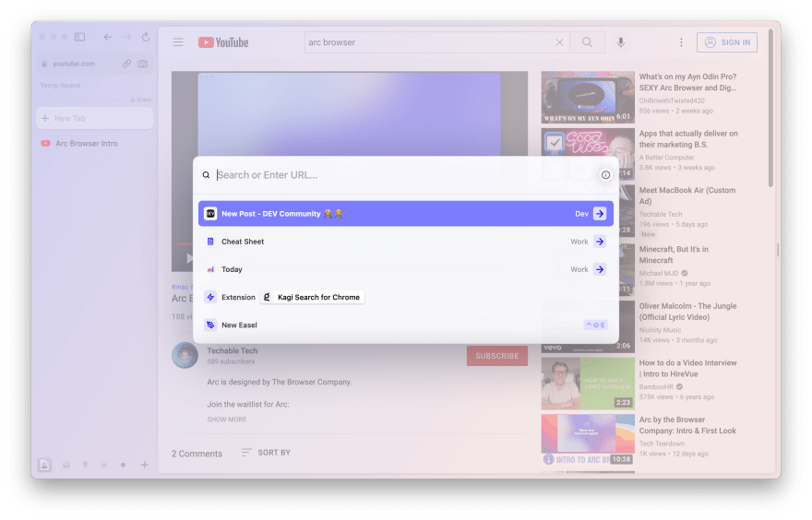812x520 pixels.
Task: Click the page vertical scrollbar thumb
Action: [770, 108]
